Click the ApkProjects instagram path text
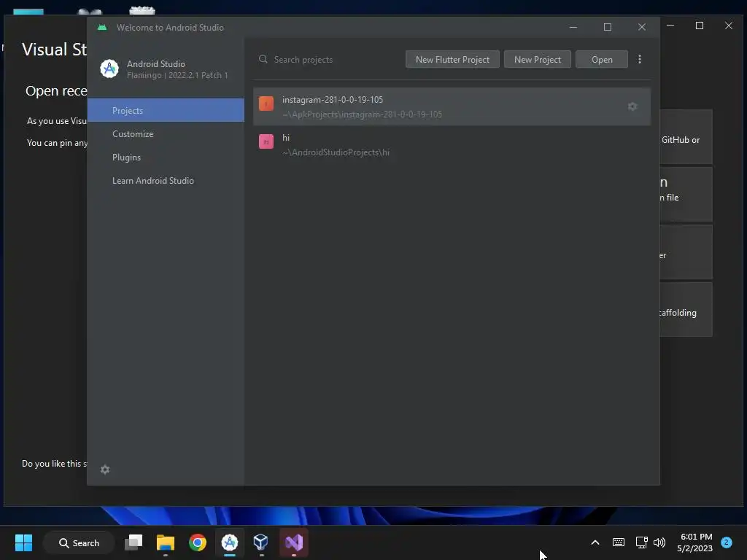Screen dimensions: 747x560 (x=362, y=114)
